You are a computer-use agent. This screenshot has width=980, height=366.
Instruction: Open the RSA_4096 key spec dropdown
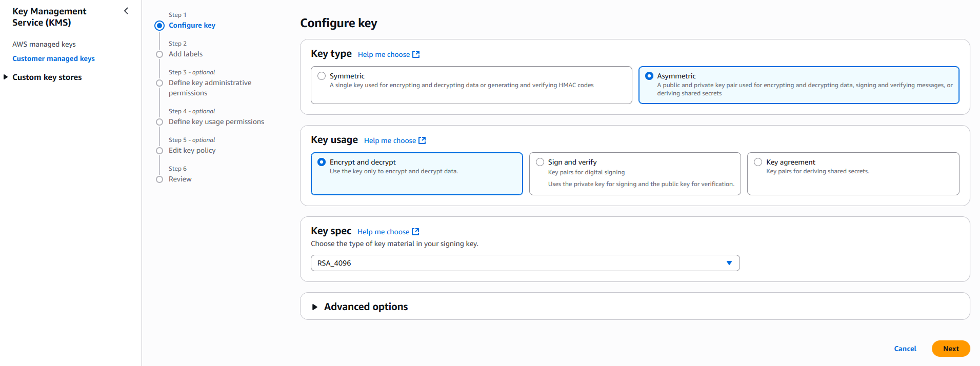tap(525, 263)
